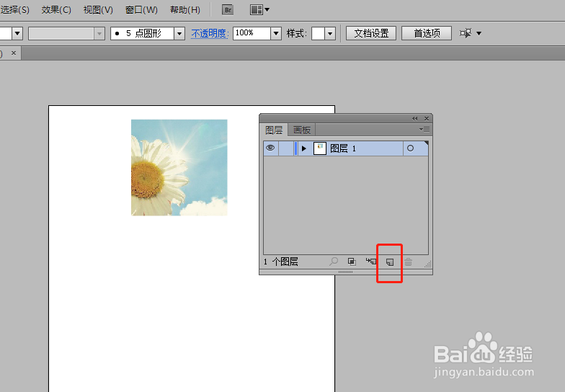This screenshot has height=392, width=565.
Task: Make a clipping mask from layers panel
Action: pos(352,262)
